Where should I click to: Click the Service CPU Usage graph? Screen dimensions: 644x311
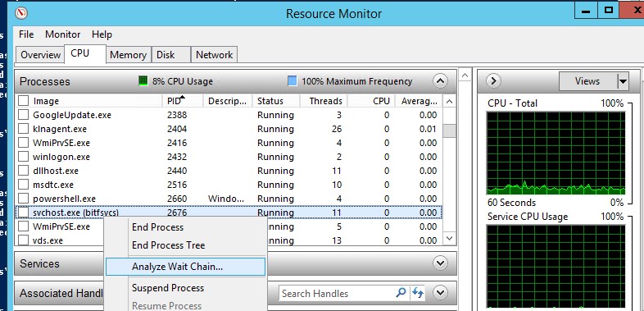click(x=556, y=268)
